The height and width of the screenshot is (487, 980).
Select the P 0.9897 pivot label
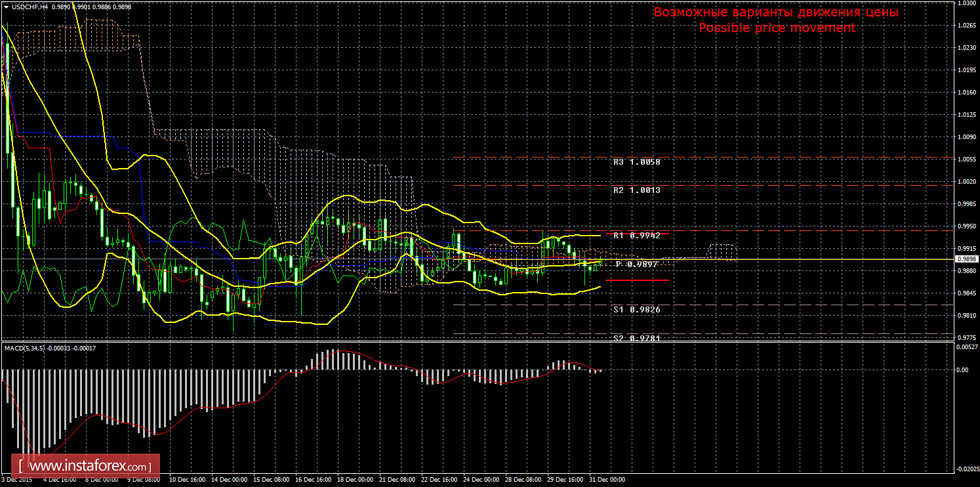point(636,264)
